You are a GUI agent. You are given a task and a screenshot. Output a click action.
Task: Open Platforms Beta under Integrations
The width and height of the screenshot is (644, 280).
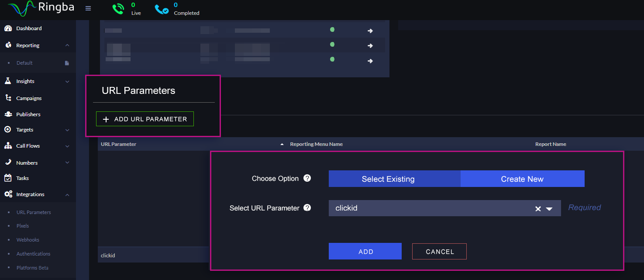click(32, 268)
